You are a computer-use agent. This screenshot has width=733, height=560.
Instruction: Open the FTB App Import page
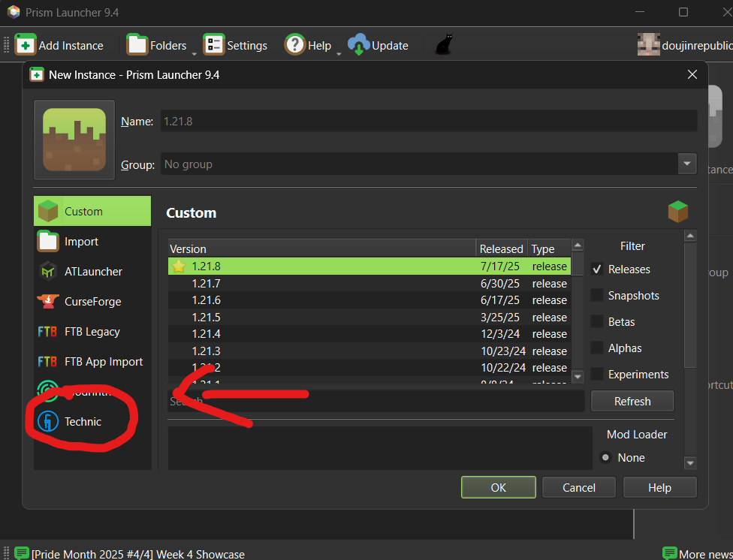(x=103, y=362)
